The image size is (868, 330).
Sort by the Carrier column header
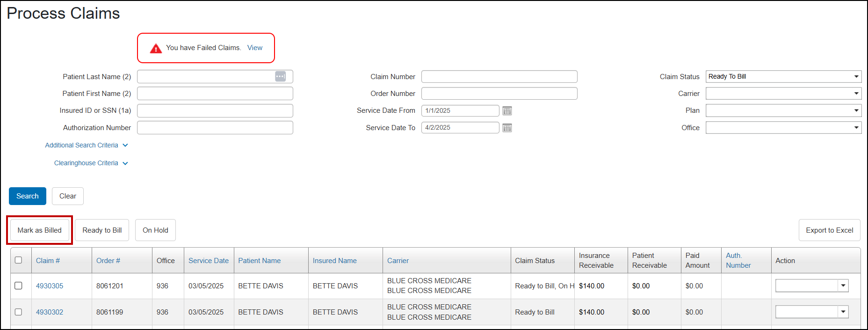398,261
